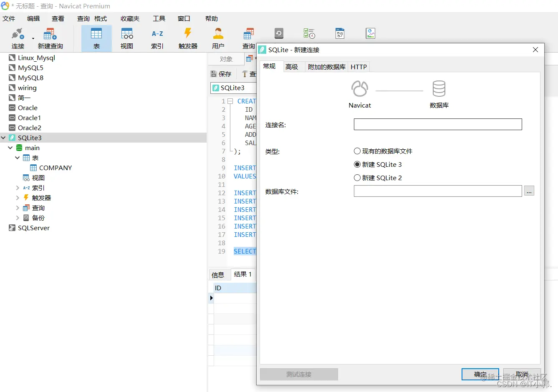
Task: Click the 确定 button to confirm
Action: (x=480, y=374)
